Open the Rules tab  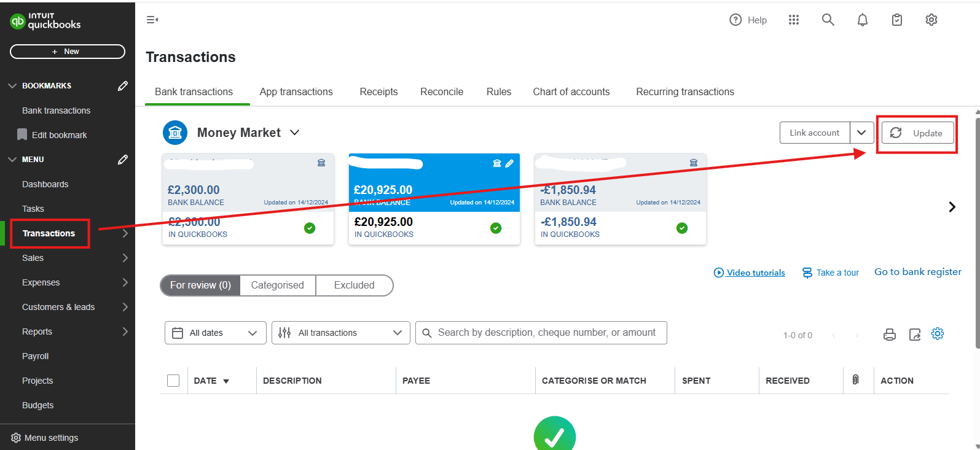(499, 91)
